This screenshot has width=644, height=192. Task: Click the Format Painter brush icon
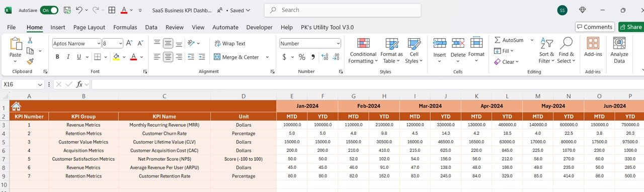coord(30,61)
